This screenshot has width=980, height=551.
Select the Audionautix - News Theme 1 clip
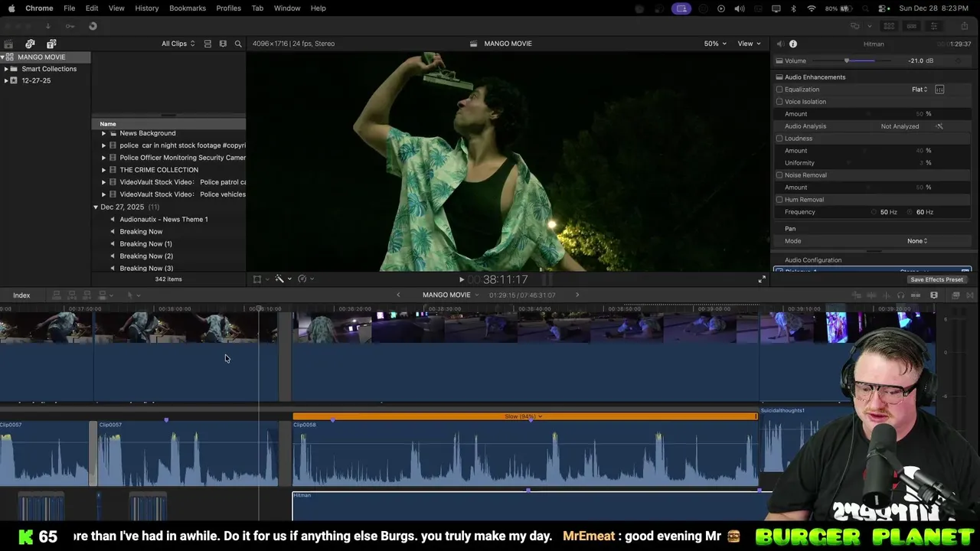(163, 220)
